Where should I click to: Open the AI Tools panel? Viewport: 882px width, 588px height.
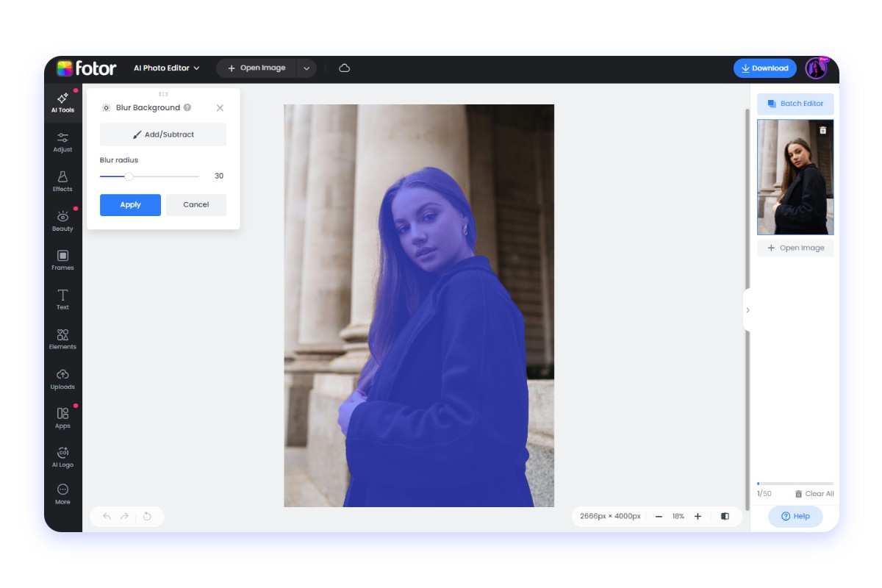[62, 103]
